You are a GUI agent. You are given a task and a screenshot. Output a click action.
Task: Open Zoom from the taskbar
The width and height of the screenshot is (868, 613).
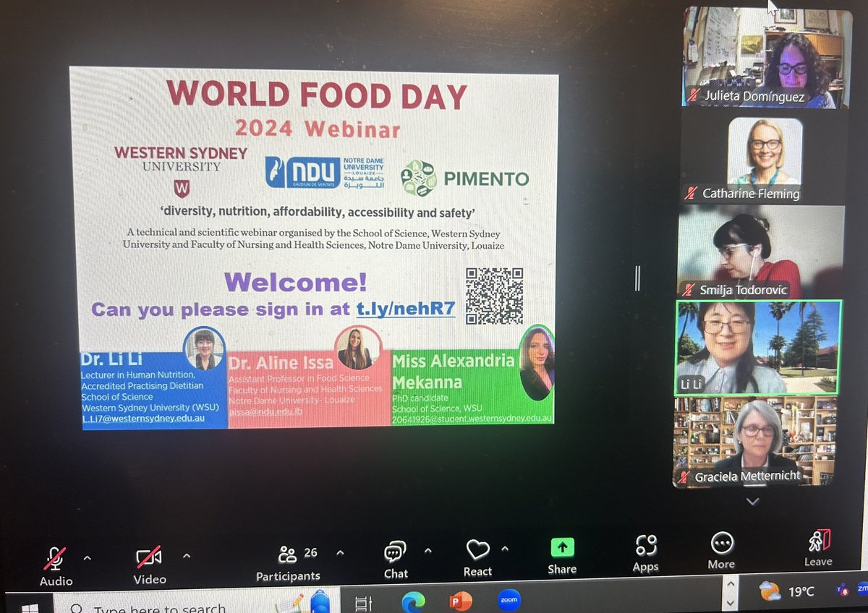coord(508,600)
